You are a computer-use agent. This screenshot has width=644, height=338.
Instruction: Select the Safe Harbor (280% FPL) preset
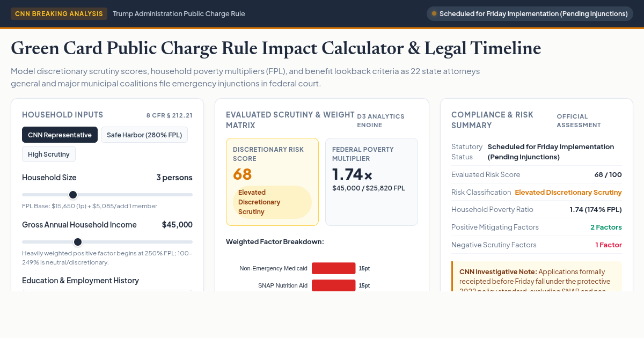tap(144, 135)
